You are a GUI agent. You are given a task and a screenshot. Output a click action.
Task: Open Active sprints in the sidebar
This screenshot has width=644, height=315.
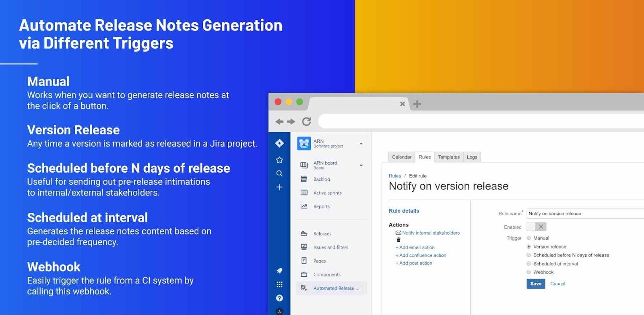click(x=328, y=193)
